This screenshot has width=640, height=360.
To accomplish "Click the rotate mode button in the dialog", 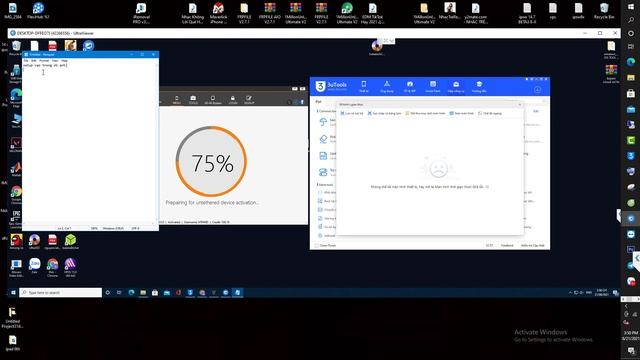I will 490,113.
